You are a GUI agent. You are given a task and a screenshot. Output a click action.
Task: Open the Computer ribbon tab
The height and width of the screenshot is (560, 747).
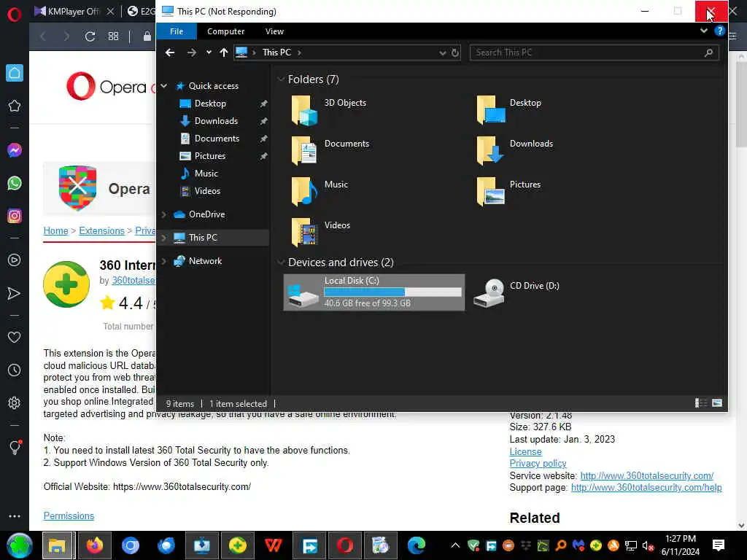click(x=226, y=31)
